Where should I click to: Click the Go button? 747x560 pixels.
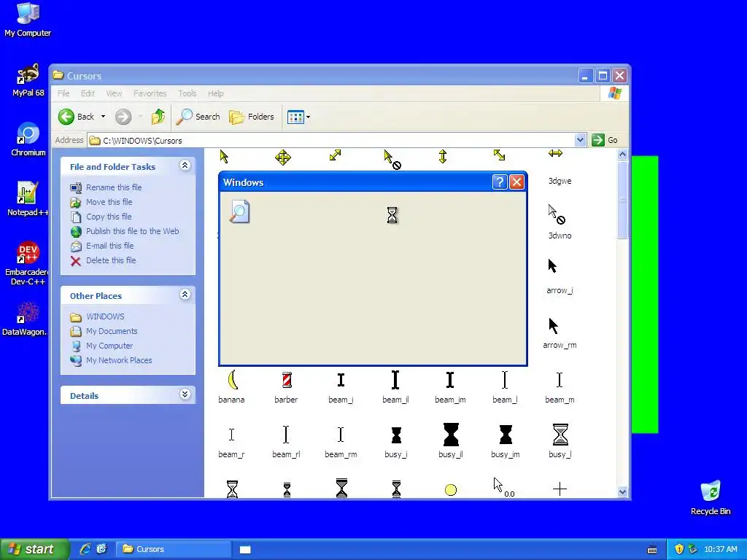(605, 140)
